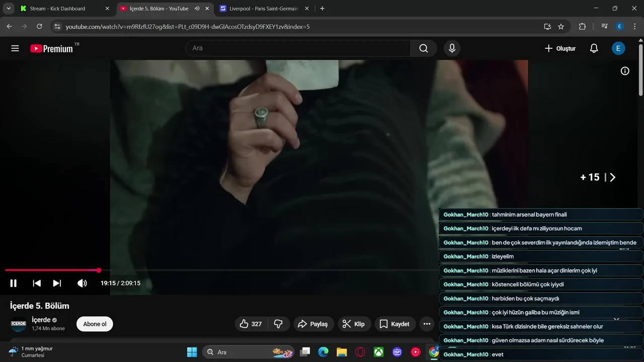Open the Windows Start menu
Viewport: 644px width, 362px height.
192,352
